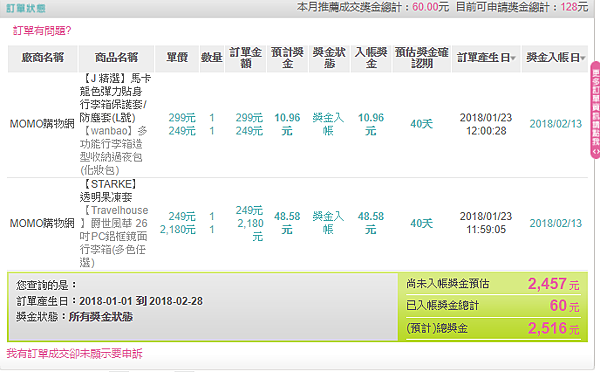600x372 pixels.
Task: Click the order date 2018/01/23 11:59:05
Action: pos(486,223)
